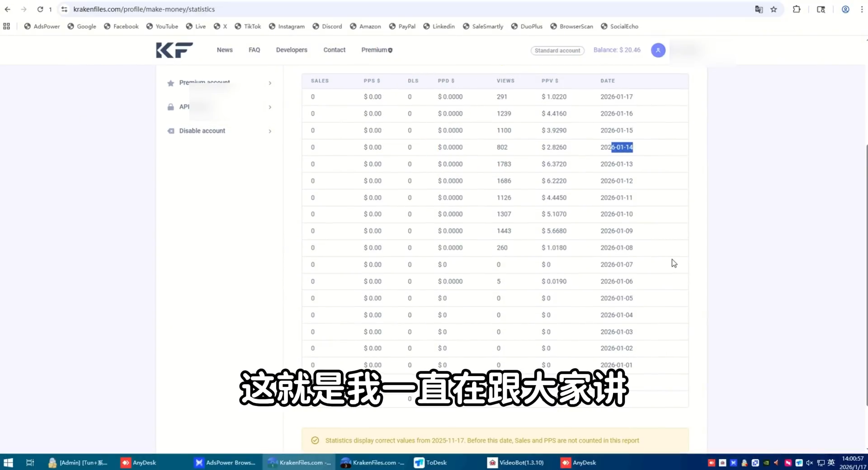Open the side panel browser icon

pyautogui.click(x=821, y=9)
